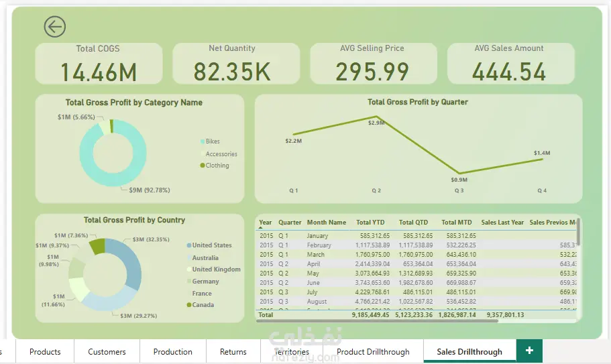Open the Returns tab
The width and height of the screenshot is (611, 364).
point(233,351)
